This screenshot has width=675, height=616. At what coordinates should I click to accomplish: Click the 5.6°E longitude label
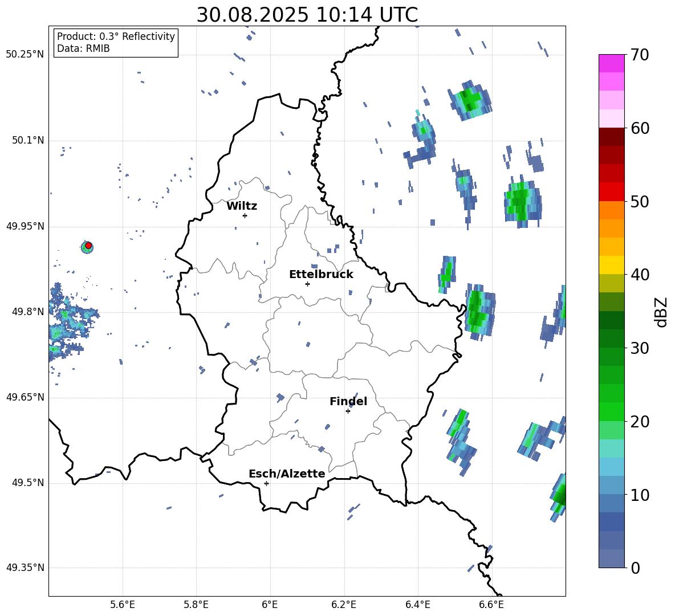123,605
